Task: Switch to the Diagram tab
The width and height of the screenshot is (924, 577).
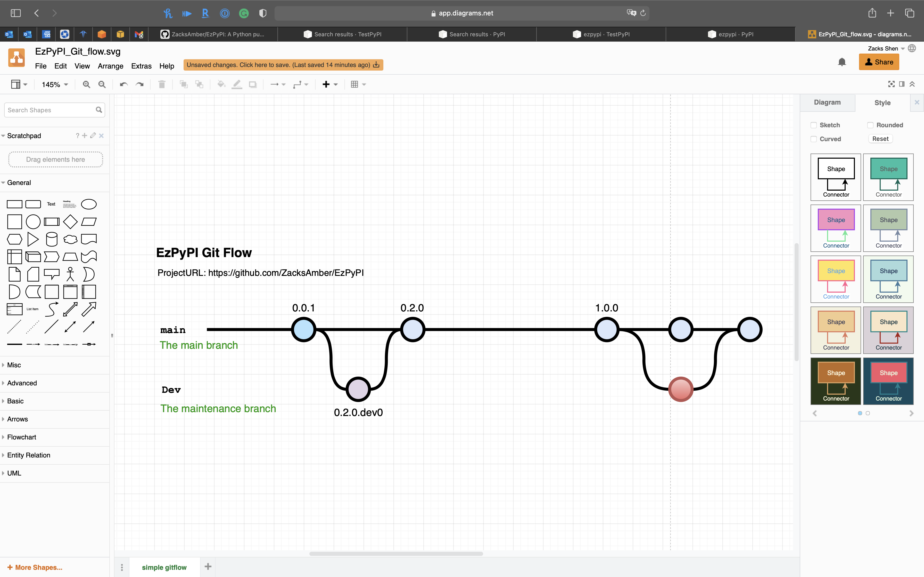Action: 827,102
